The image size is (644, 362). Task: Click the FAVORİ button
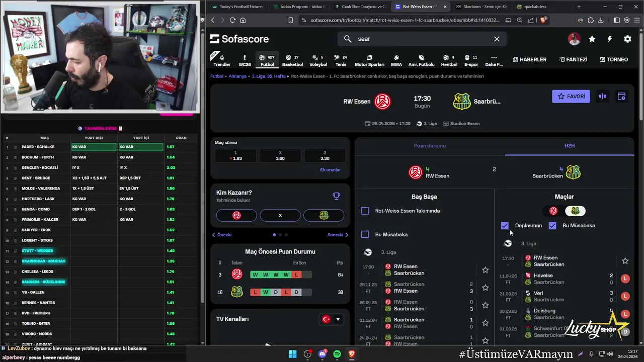coord(571,97)
